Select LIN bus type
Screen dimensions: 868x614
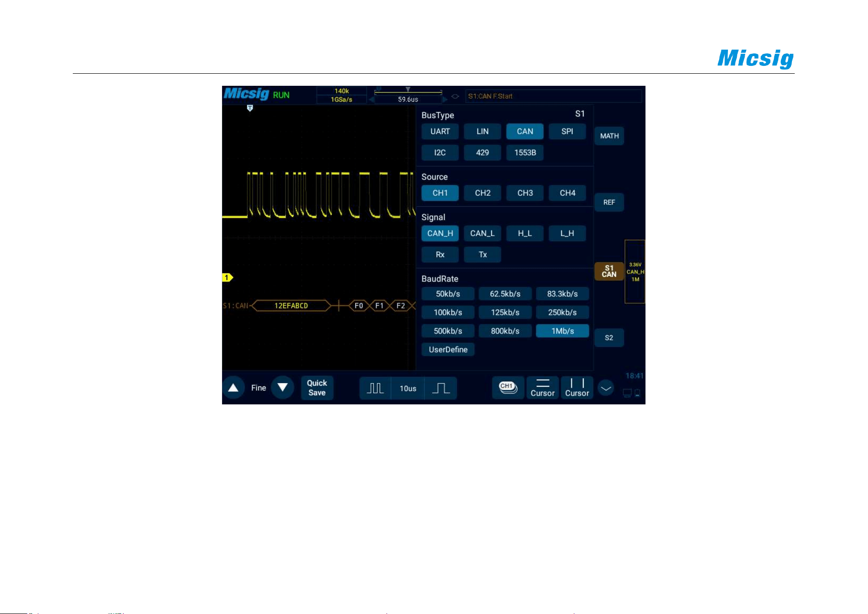(483, 131)
